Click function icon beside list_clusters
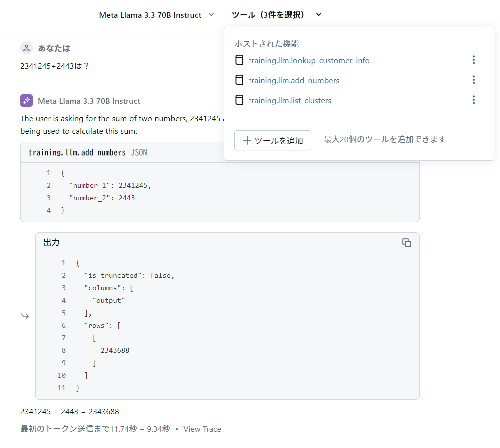The width and height of the screenshot is (500, 448). coord(239,100)
